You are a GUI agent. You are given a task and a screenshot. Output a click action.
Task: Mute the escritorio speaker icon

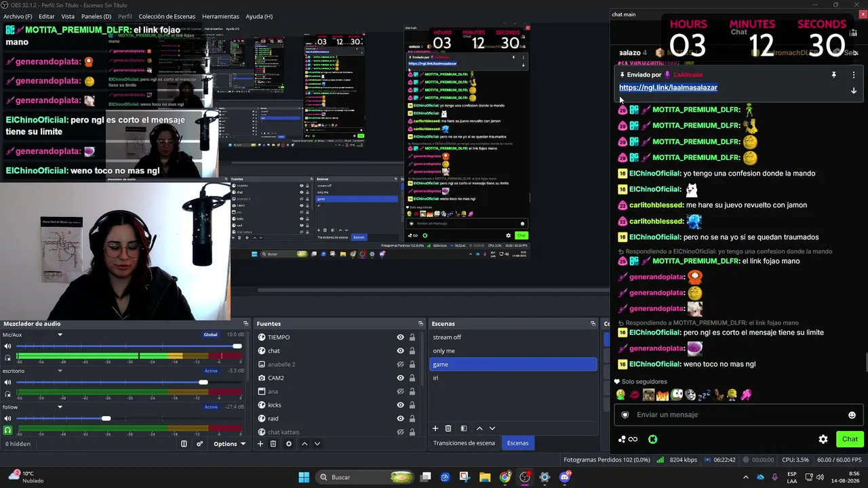coord(8,382)
